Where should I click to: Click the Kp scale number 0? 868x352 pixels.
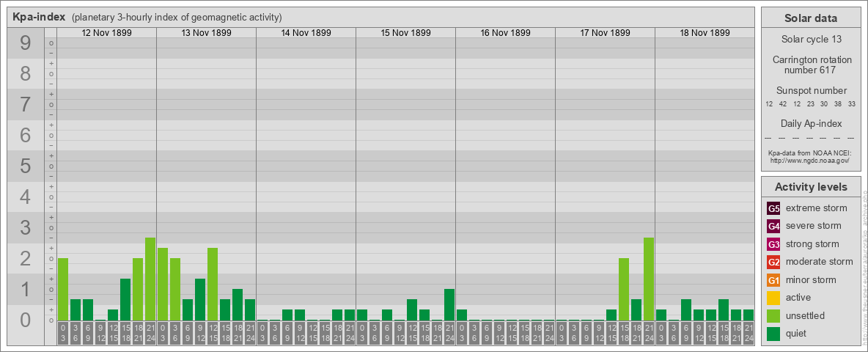click(26, 320)
